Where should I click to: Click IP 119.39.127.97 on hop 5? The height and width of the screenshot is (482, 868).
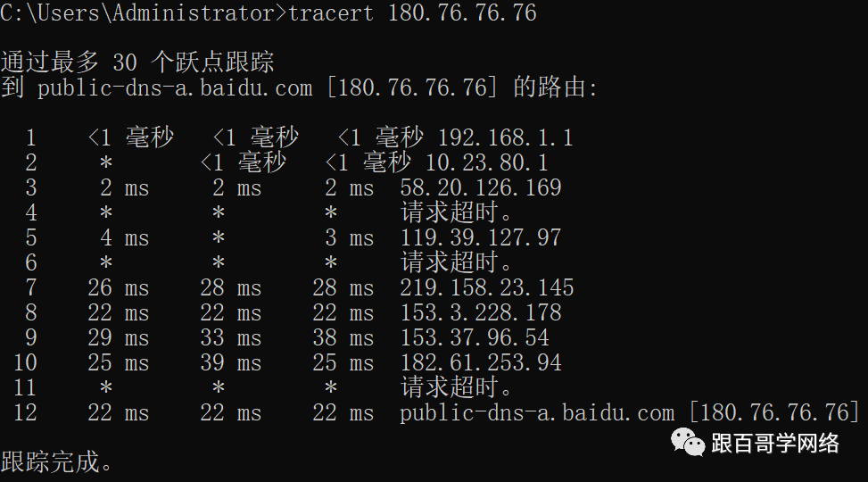point(481,237)
